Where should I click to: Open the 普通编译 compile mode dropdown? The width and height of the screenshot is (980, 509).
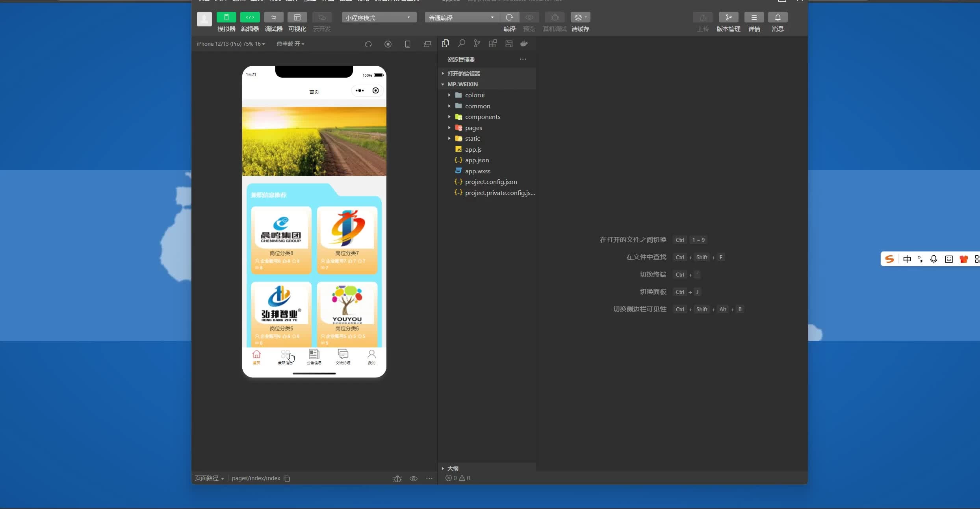[461, 17]
